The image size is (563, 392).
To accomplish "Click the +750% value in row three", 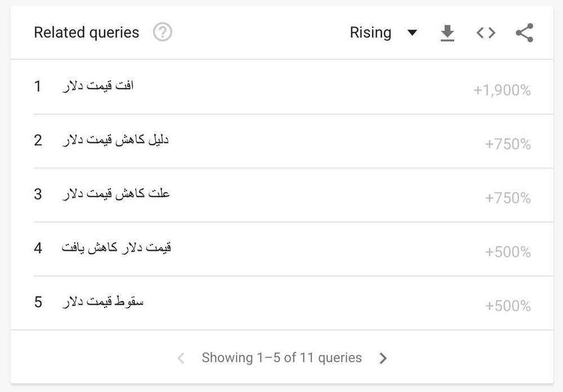I will point(508,198).
